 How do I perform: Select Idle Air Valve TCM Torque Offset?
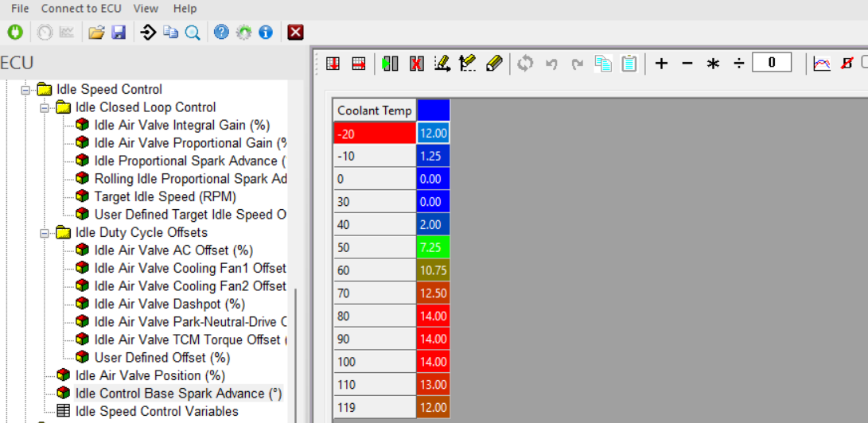coord(191,340)
